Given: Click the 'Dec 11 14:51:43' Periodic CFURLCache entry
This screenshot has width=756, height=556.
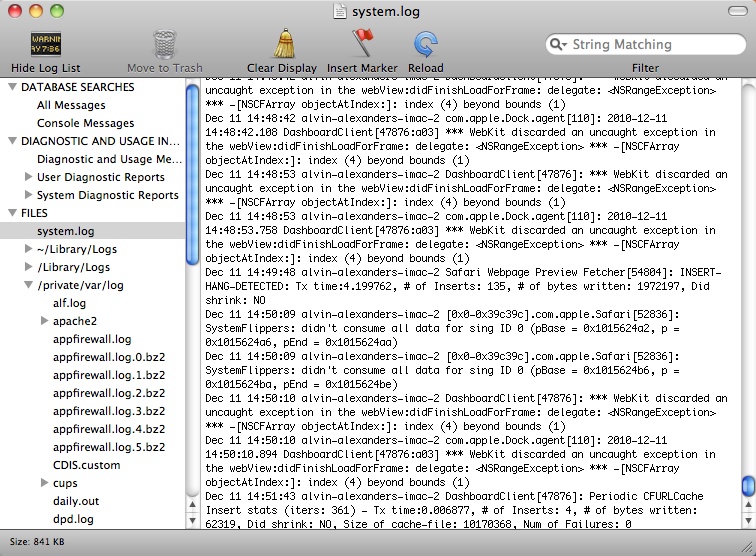Looking at the screenshot, I should click(454, 510).
